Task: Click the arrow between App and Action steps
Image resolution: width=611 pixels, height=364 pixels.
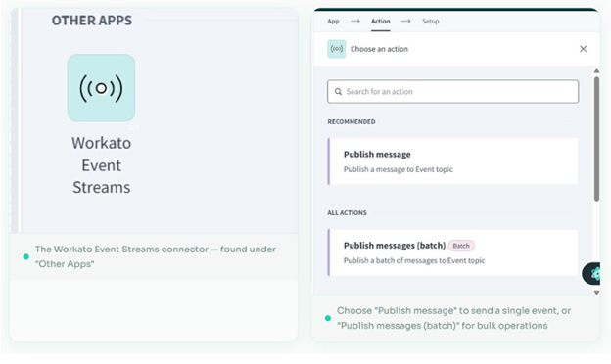Action: click(x=355, y=21)
